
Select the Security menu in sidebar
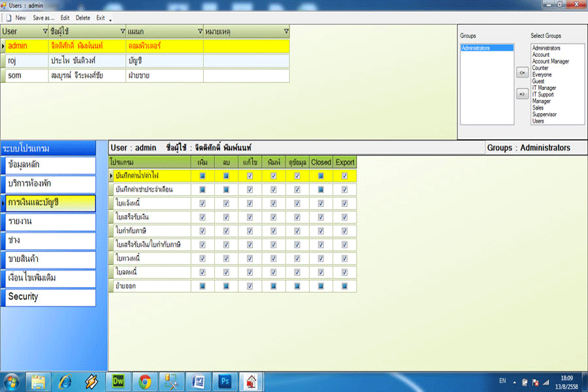tap(48, 297)
